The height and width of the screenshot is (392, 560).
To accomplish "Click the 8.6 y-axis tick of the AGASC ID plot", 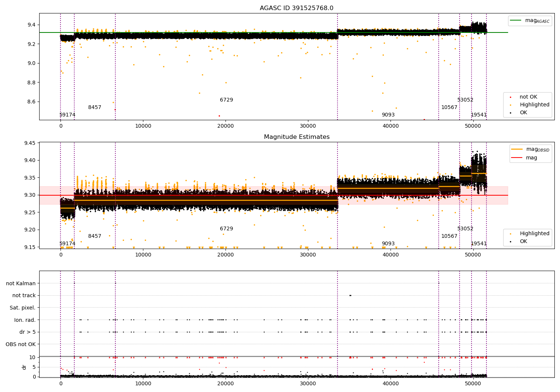I will tap(31, 102).
